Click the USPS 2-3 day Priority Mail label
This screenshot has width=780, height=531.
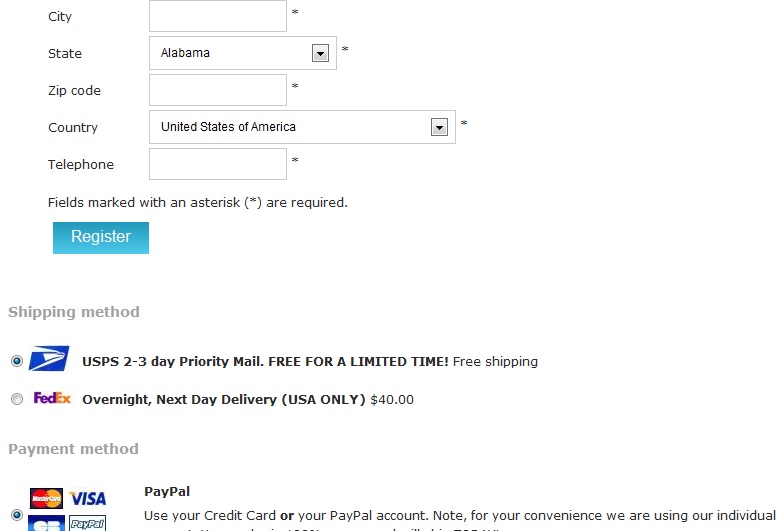265,361
